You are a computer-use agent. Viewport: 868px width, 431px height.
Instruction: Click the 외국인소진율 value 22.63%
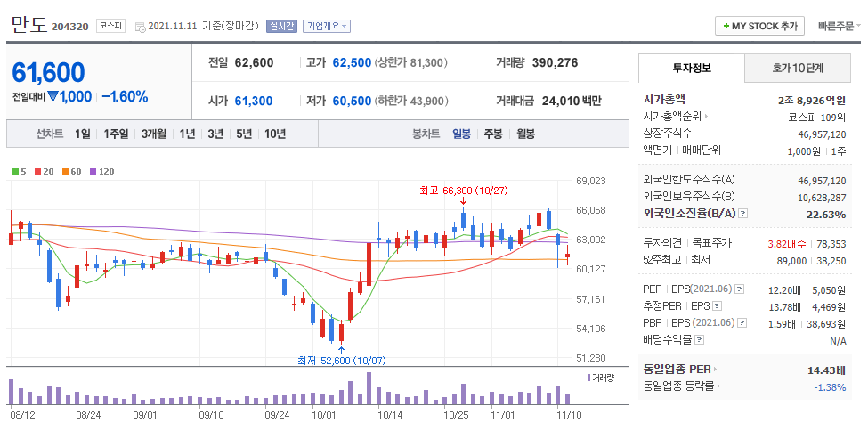(x=826, y=215)
